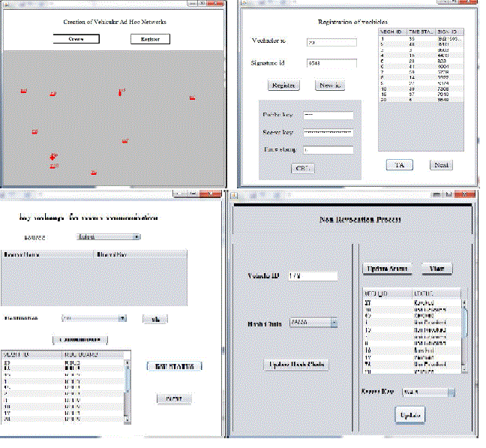Click the RSU STATUS button
486x448 pixels.
coord(174,366)
